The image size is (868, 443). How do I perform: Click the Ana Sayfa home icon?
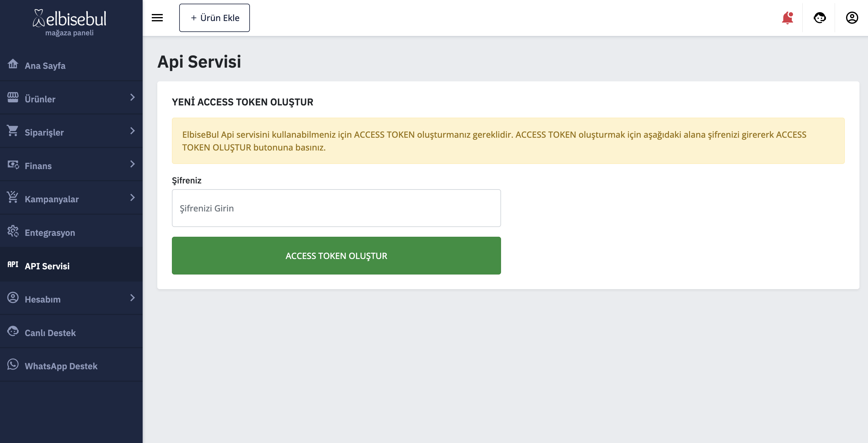pos(13,64)
